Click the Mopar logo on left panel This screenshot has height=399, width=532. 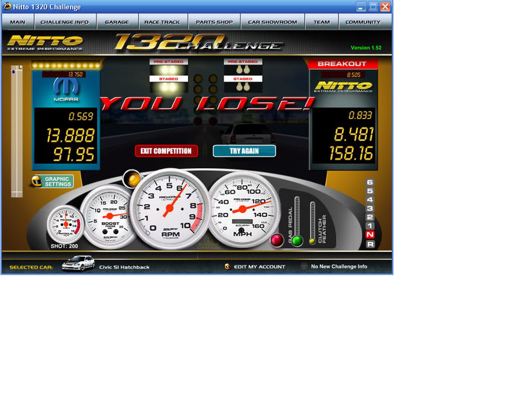(66, 90)
